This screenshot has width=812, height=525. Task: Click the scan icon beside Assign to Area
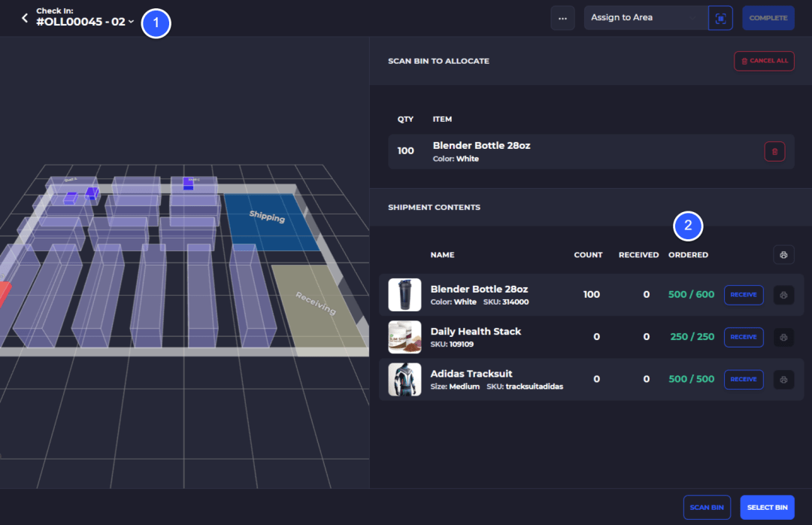(x=720, y=18)
